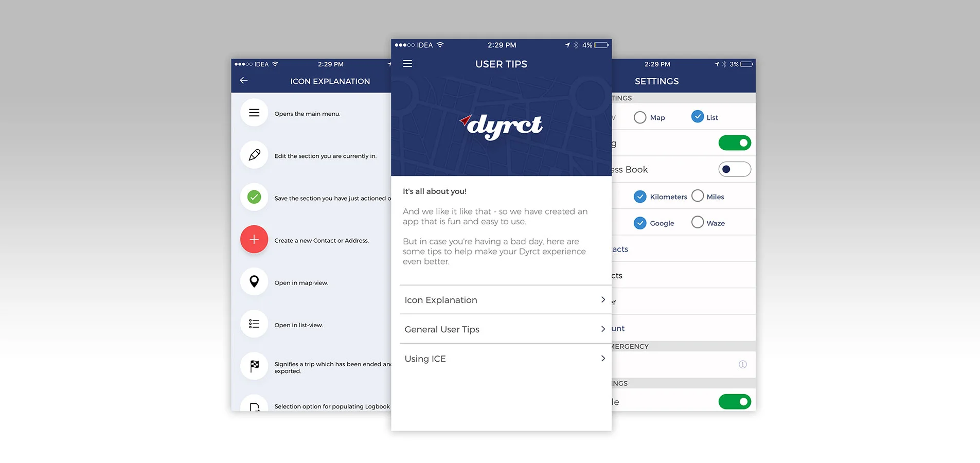The height and width of the screenshot is (463, 980).
Task: Expand the Icon Explanation chevron
Action: pyautogui.click(x=603, y=299)
